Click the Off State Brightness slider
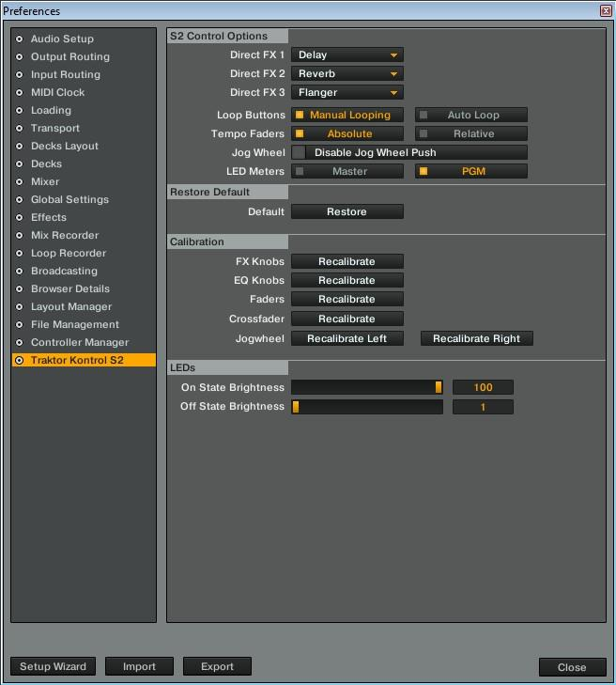The width and height of the screenshot is (616, 685). tap(367, 407)
